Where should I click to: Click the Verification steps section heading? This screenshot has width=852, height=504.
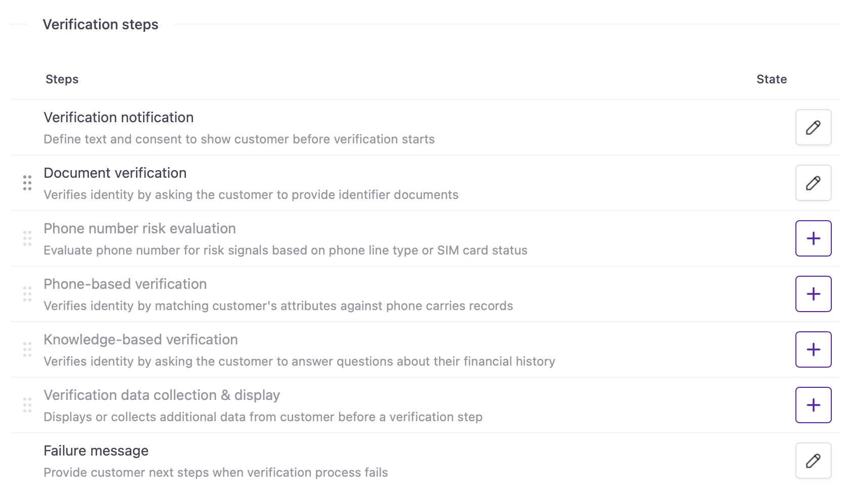pyautogui.click(x=101, y=25)
